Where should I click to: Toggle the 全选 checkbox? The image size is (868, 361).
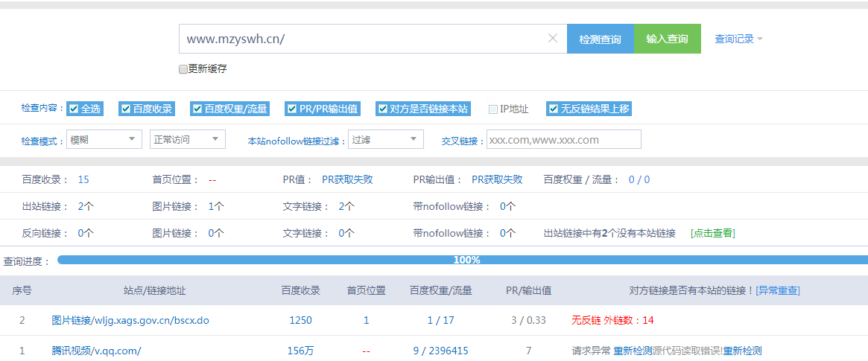coord(74,109)
